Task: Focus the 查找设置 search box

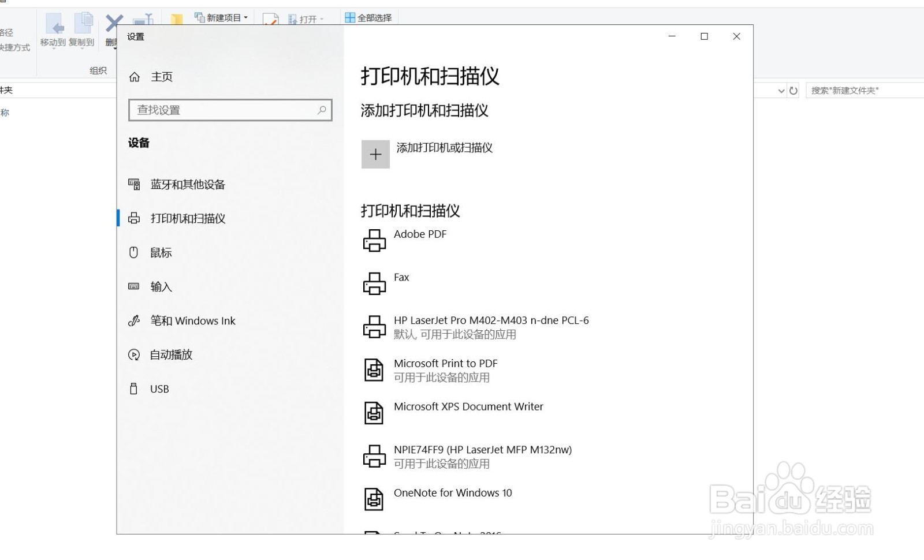Action: [230, 110]
